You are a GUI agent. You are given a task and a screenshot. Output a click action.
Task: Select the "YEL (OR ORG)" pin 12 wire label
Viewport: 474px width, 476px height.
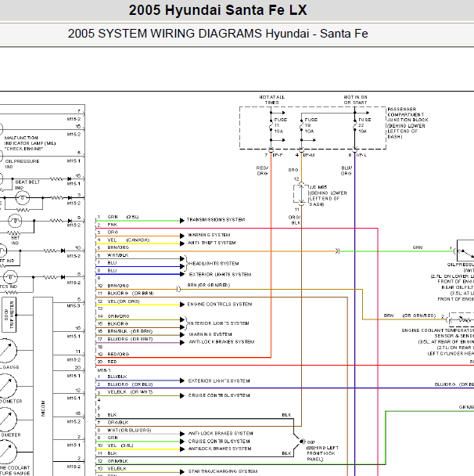click(123, 301)
